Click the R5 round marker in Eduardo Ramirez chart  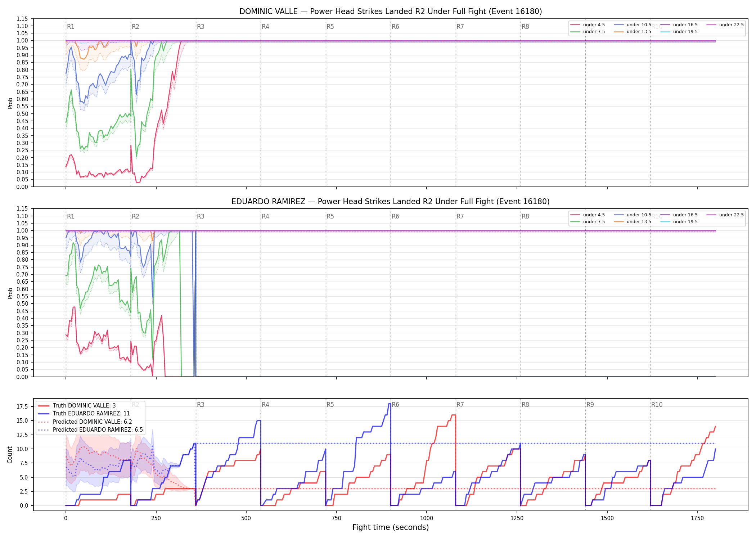(330, 216)
